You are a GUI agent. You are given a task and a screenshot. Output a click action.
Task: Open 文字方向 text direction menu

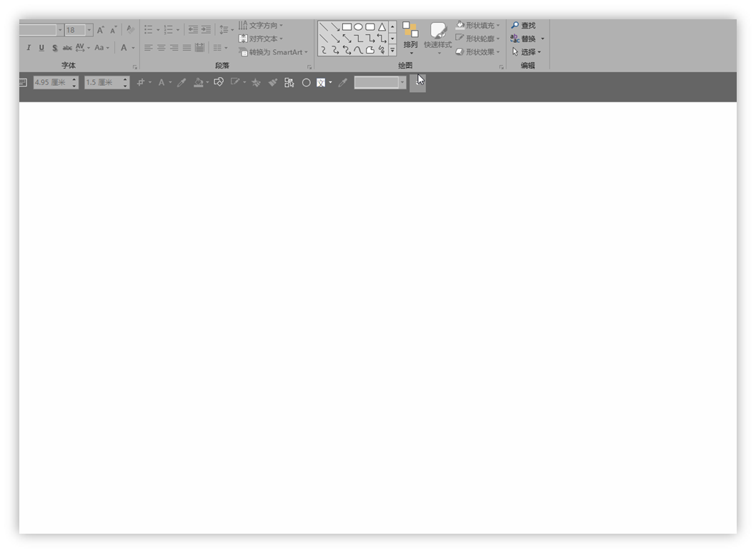click(x=261, y=25)
